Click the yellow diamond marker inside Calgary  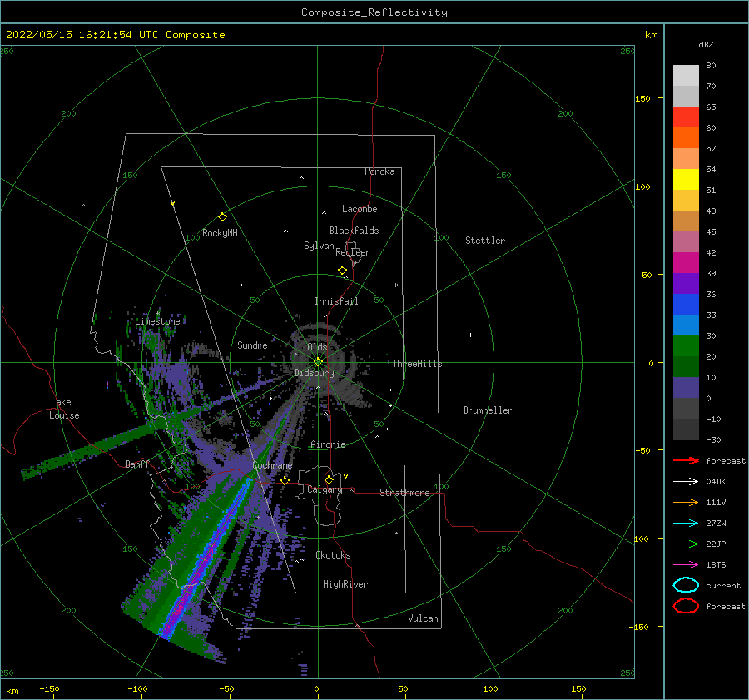[329, 479]
